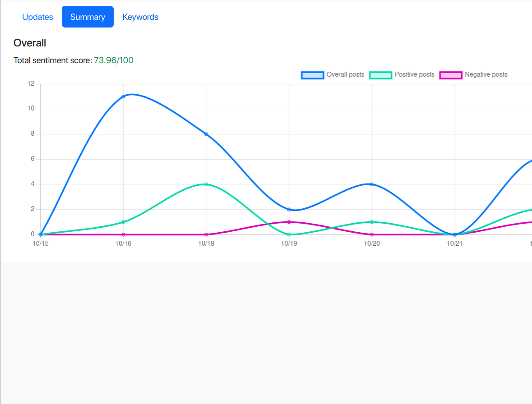Select the Positive posts peak on 10/18
532x404 pixels.
206,184
